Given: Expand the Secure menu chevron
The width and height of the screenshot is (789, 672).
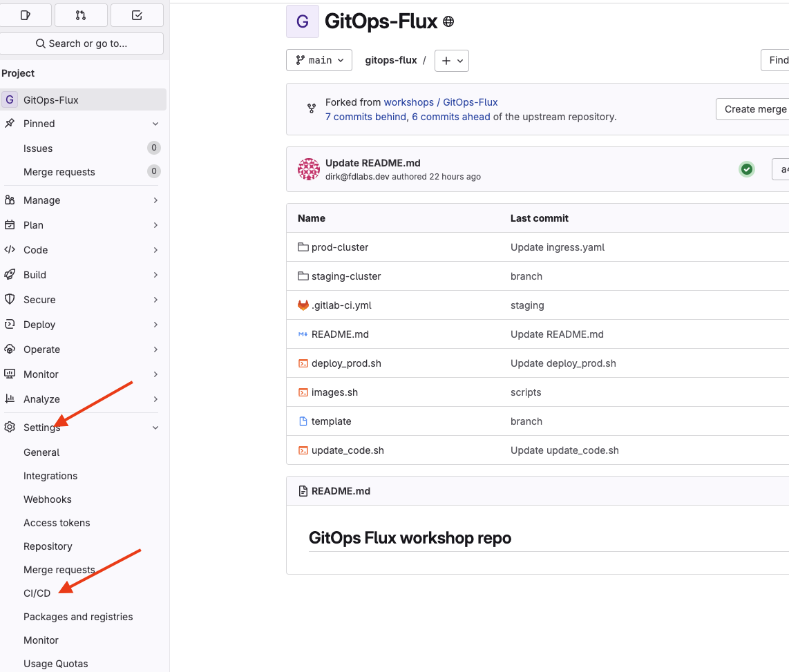Looking at the screenshot, I should [x=155, y=300].
